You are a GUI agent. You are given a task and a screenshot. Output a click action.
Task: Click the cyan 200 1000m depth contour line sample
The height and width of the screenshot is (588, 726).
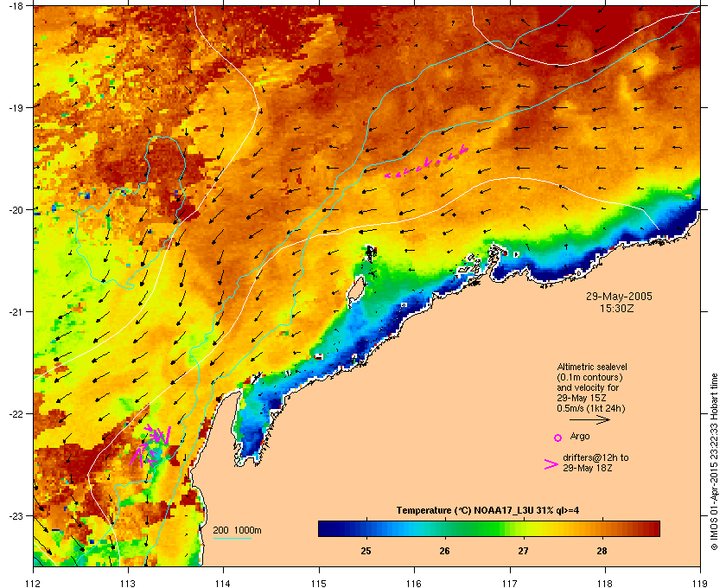click(x=232, y=538)
